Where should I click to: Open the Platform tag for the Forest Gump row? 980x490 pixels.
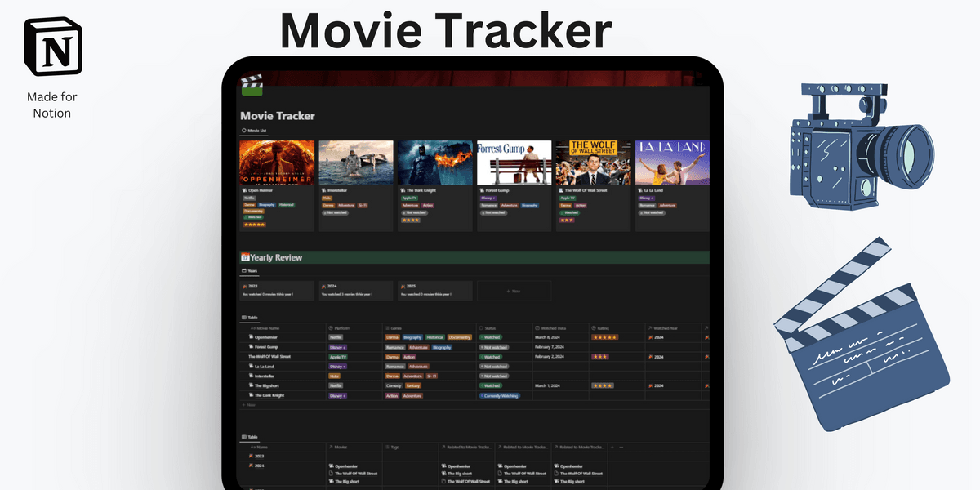pyautogui.click(x=337, y=347)
